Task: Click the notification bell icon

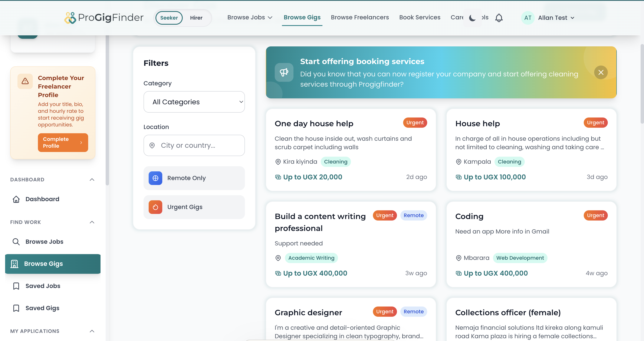Action: 499,18
